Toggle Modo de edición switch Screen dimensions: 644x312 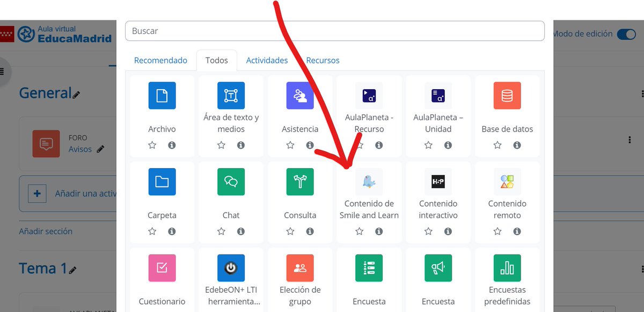coord(626,34)
